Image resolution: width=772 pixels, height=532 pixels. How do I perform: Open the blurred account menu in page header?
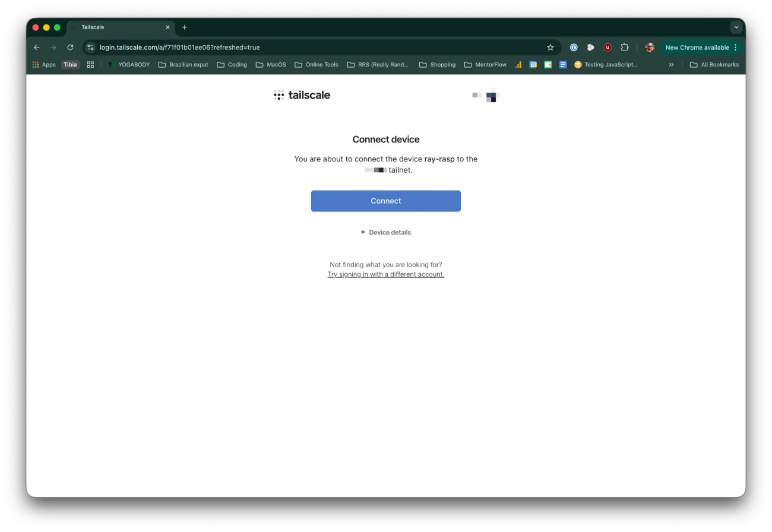pyautogui.click(x=486, y=95)
